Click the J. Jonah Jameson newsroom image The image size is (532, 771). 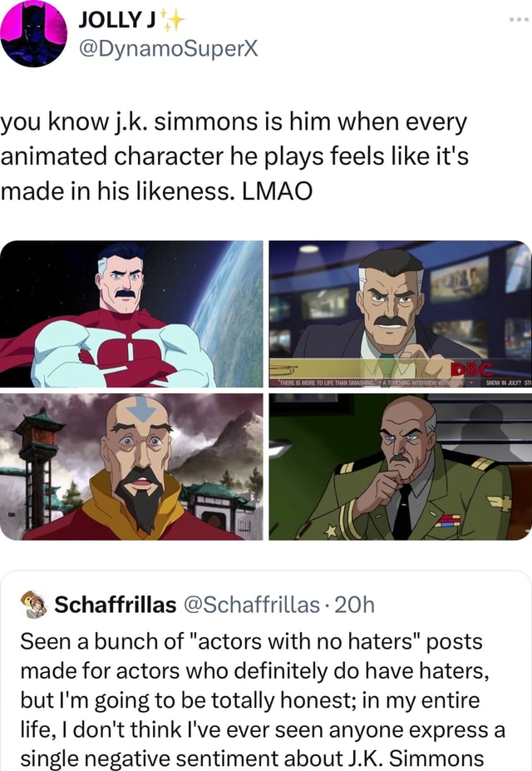pos(399,308)
